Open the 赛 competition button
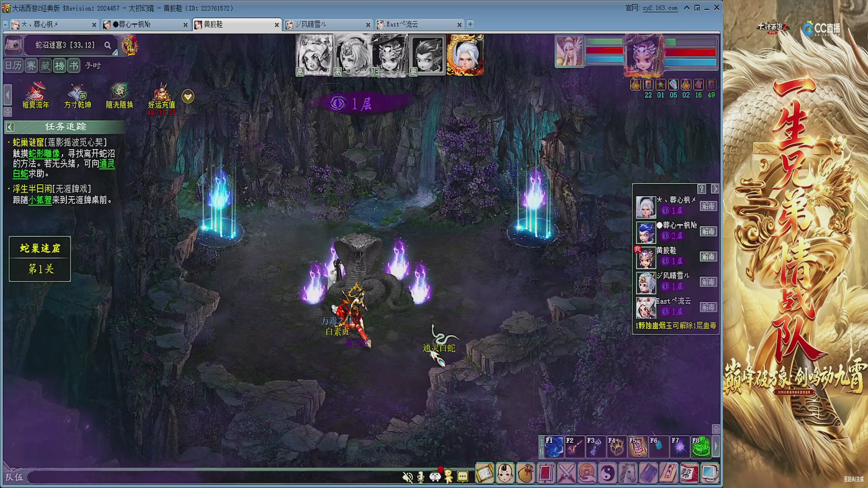 [x=31, y=66]
